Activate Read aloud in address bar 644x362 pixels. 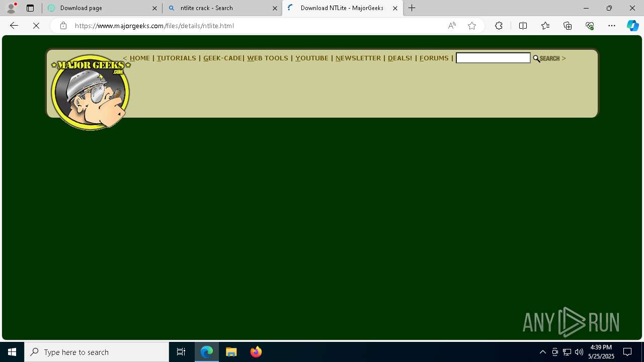point(452,26)
